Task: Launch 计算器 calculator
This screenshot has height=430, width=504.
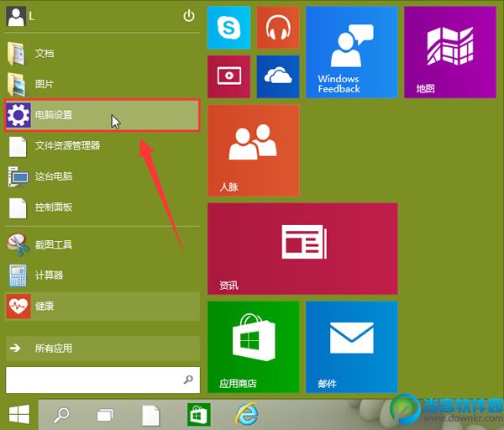Action: pos(102,275)
